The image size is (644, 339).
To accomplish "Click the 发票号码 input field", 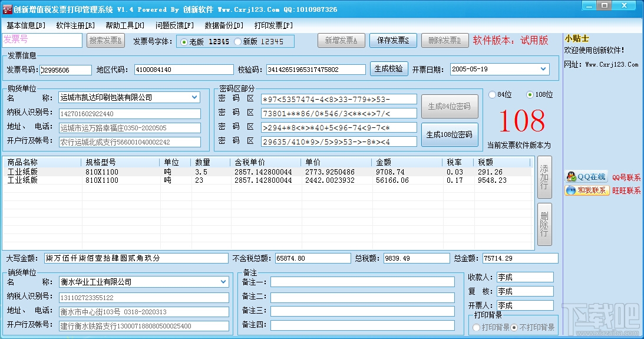I will tap(66, 70).
